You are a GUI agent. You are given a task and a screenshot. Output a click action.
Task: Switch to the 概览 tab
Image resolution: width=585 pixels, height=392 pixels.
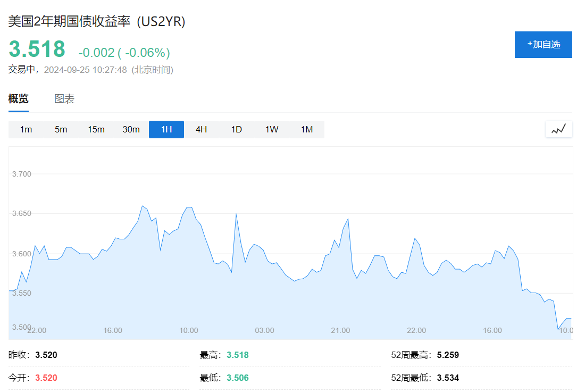[18, 99]
